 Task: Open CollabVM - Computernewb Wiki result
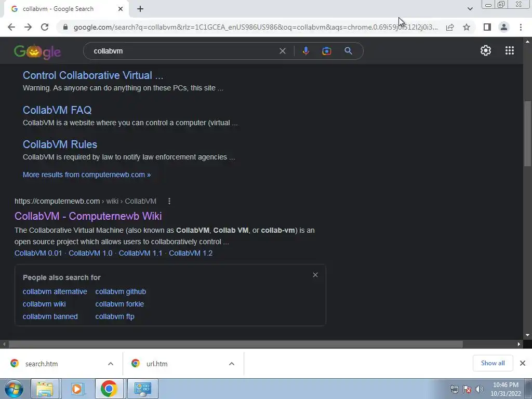click(88, 216)
